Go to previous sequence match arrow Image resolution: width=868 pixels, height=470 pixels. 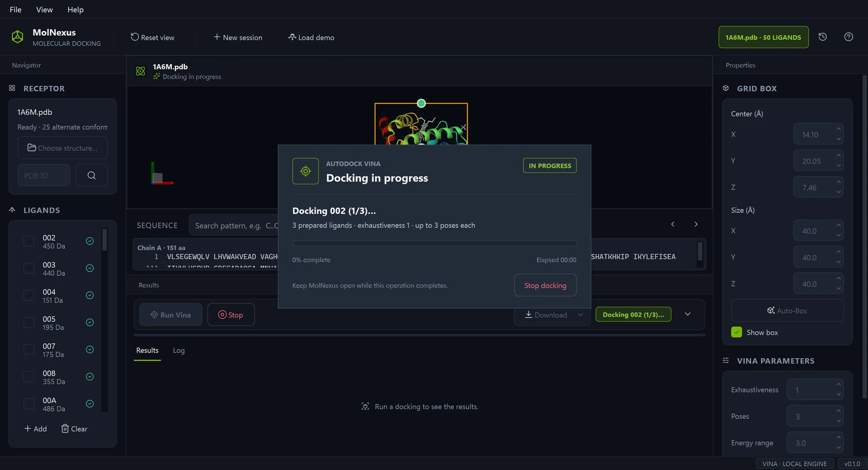tap(673, 224)
